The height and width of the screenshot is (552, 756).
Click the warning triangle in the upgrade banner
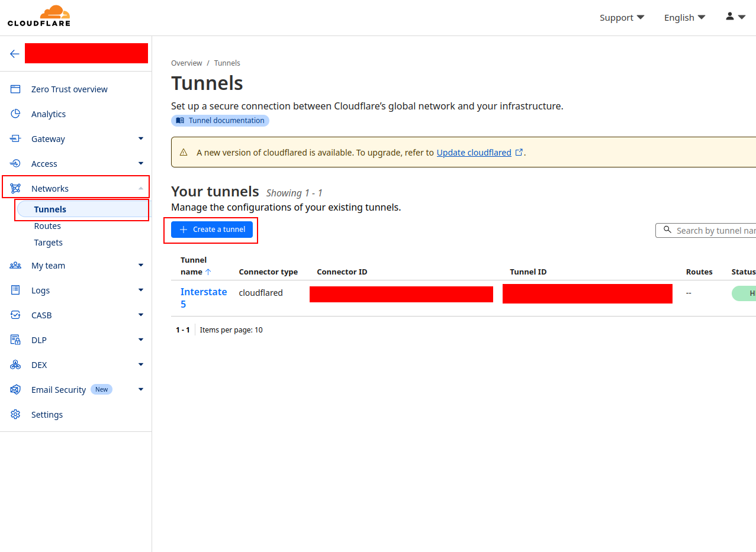click(184, 153)
